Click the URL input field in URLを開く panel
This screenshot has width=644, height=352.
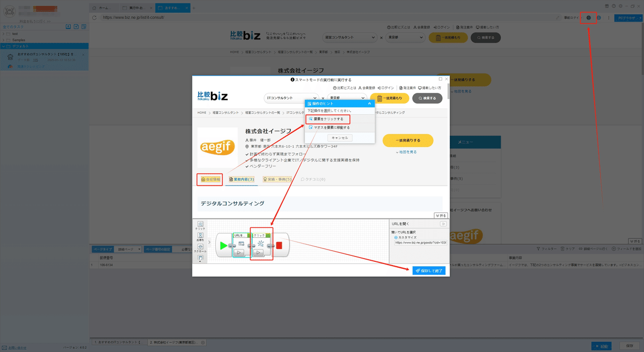click(421, 243)
